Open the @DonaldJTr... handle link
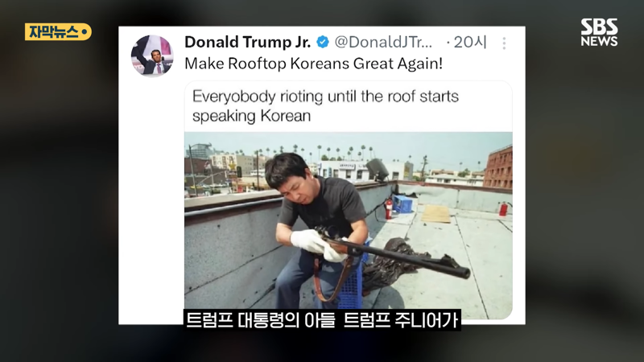The height and width of the screenshot is (362, 644). point(383,42)
